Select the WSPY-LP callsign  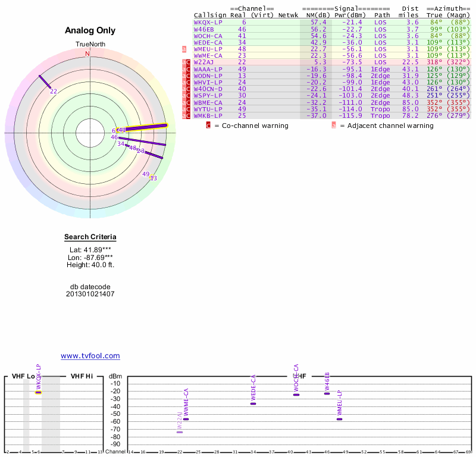pyautogui.click(x=208, y=95)
